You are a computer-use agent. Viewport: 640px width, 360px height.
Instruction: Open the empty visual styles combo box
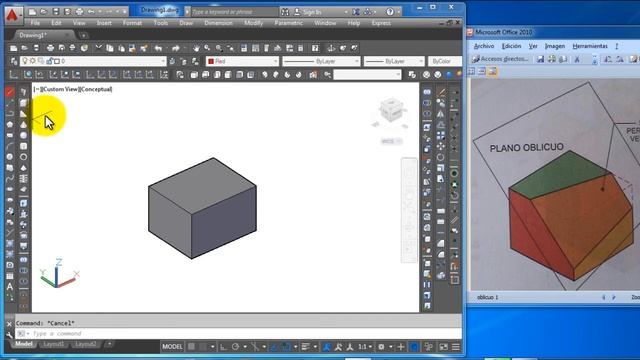367,74
